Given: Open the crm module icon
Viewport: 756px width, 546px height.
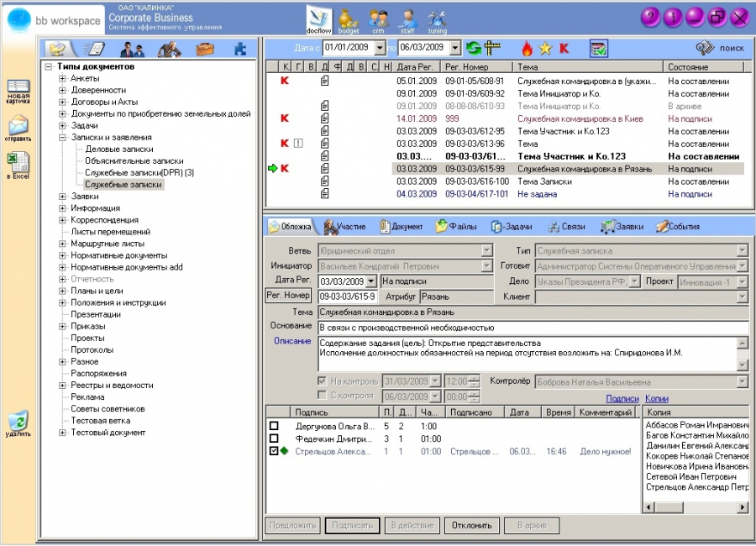Looking at the screenshot, I should click(x=379, y=21).
